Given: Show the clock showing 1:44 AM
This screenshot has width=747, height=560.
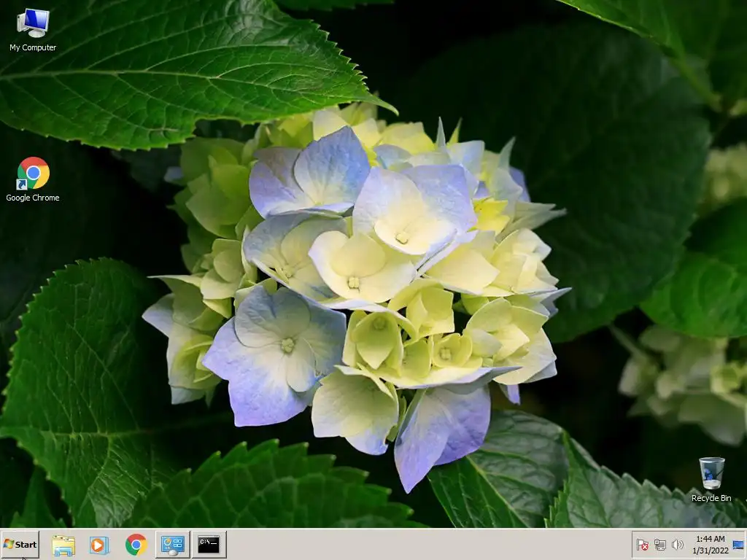Looking at the screenshot, I should pos(711,545).
